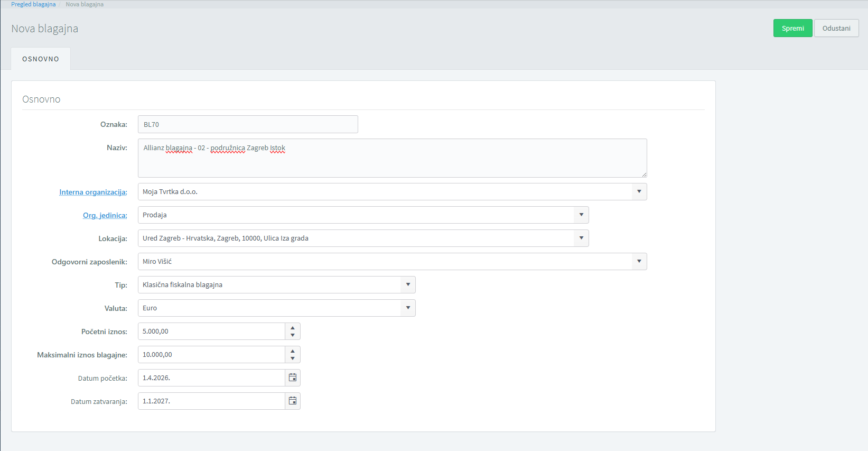
Task: Cancel with the Odustani button
Action: [x=836, y=28]
